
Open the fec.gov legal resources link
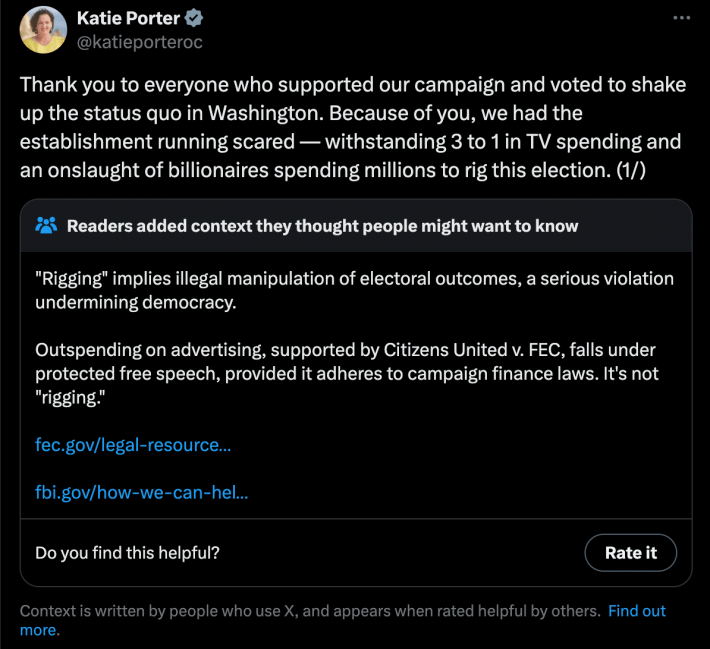click(x=133, y=445)
